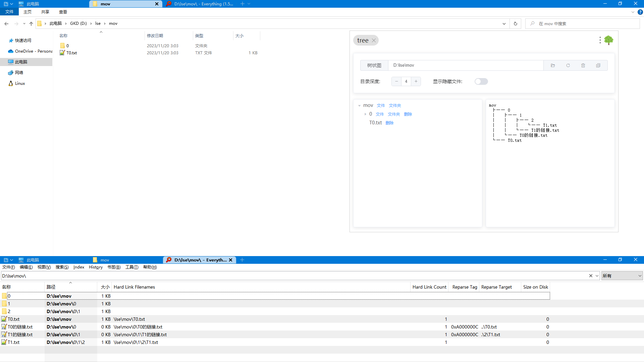The width and height of the screenshot is (644, 362).
Task: Close the tree tag with its X
Action: 374,40
